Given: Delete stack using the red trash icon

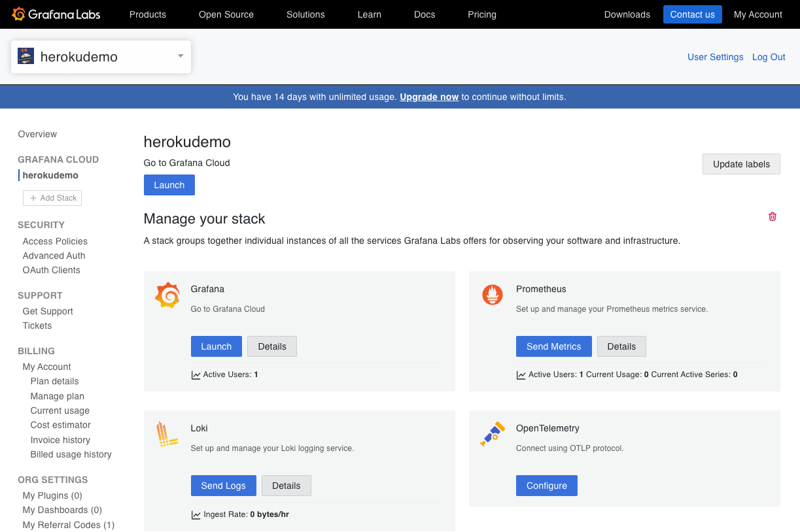Looking at the screenshot, I should (773, 216).
